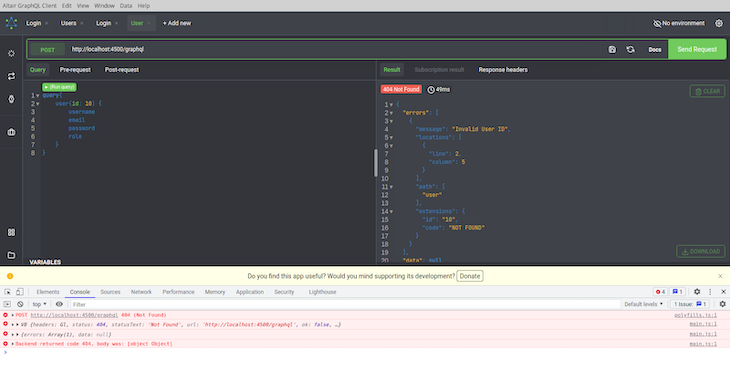Screen dimensions: 730x382
Task: Click the POST method selector
Action: (47, 50)
